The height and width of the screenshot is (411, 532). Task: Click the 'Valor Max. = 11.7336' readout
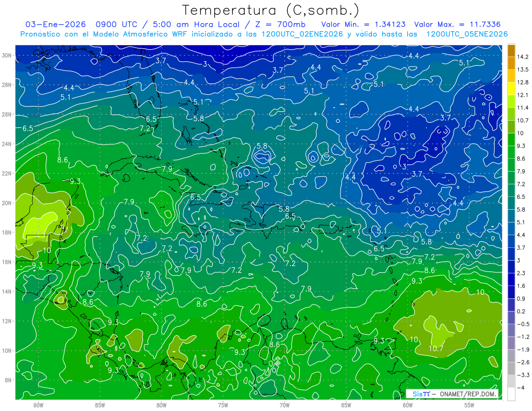458,24
